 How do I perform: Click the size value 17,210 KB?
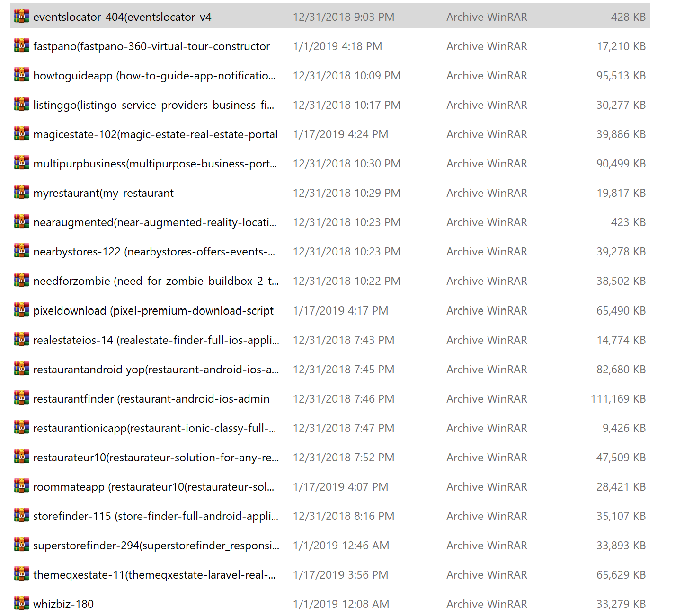pyautogui.click(x=622, y=46)
